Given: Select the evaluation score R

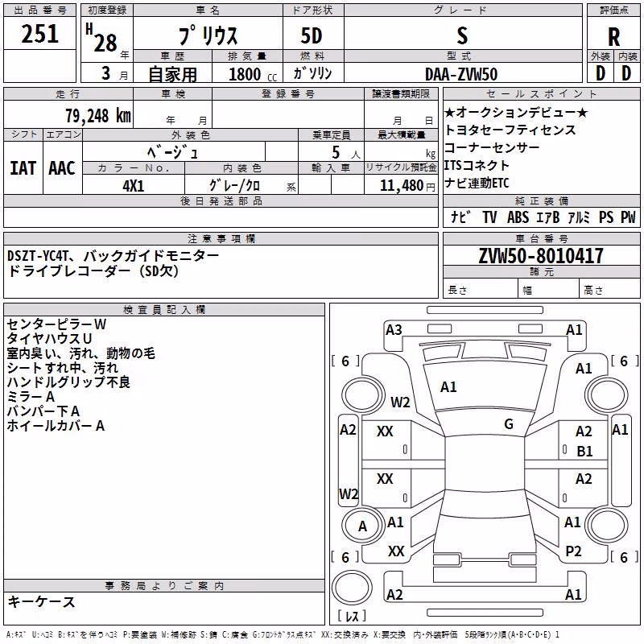Looking at the screenshot, I should tap(613, 37).
